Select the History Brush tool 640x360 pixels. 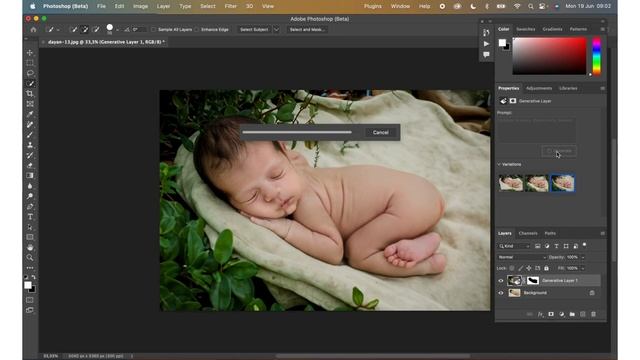(x=30, y=155)
